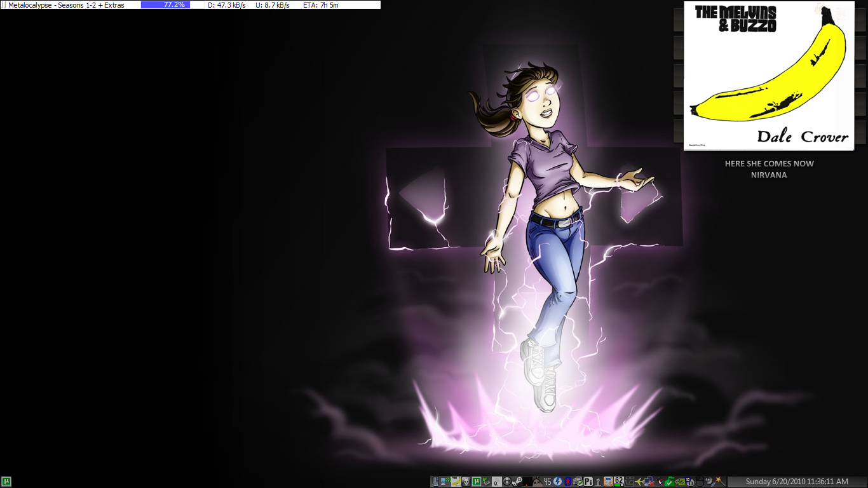Open the Bluetooth tray icon
Screen dimensions: 868x488
tap(567, 482)
